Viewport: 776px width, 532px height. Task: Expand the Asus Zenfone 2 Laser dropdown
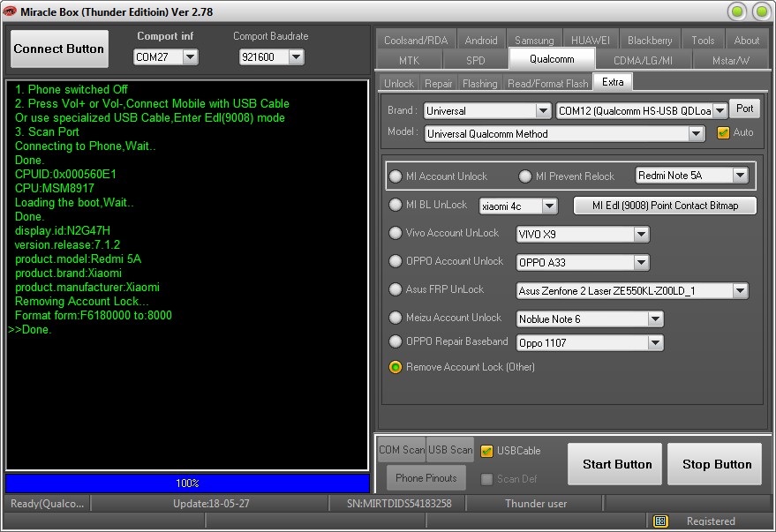click(x=740, y=291)
